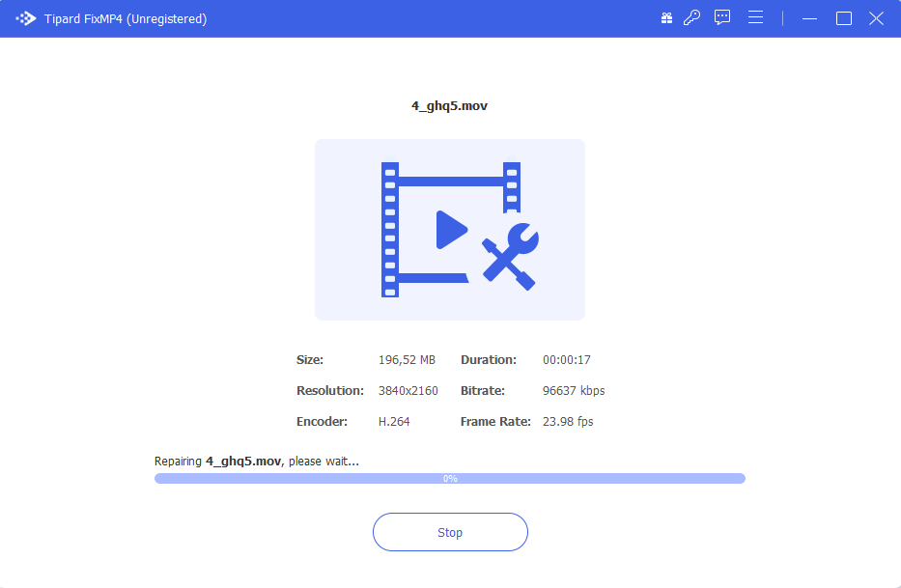Click the 0% progress bar

[449, 478]
